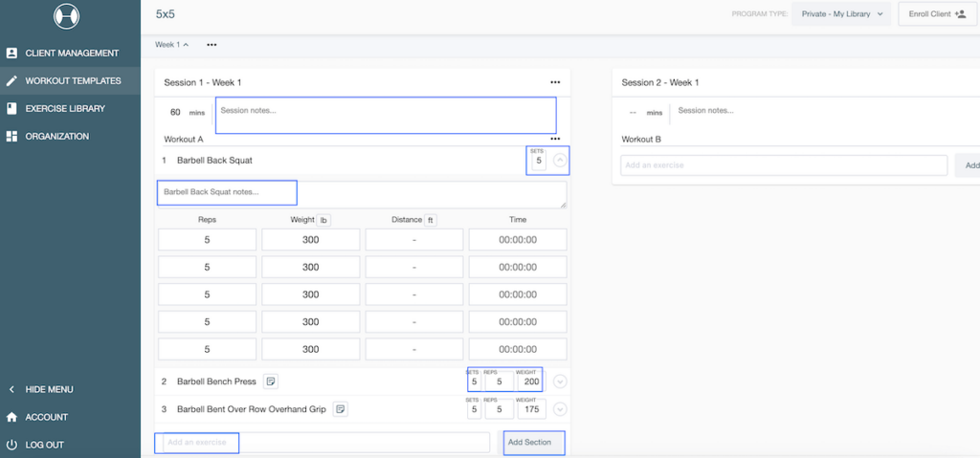The image size is (980, 458).
Task: Expand the Barbell Bench Press details
Action: tap(560, 382)
